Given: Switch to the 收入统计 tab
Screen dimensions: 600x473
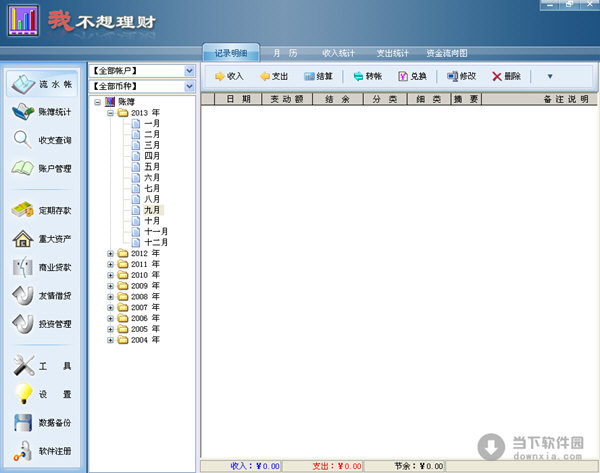Looking at the screenshot, I should [338, 53].
